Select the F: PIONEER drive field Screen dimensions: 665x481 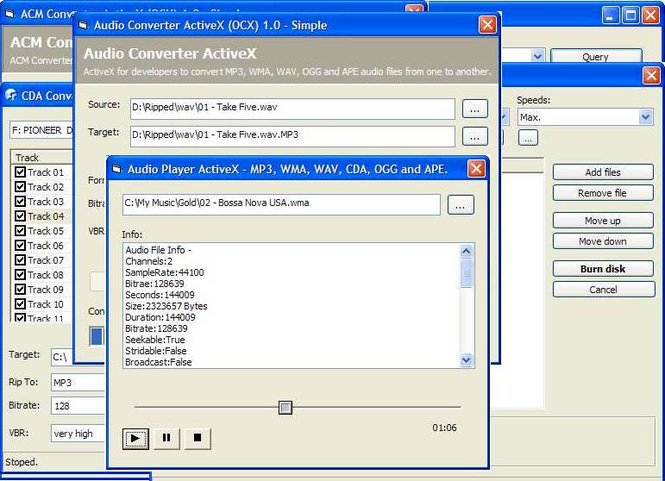coord(42,131)
